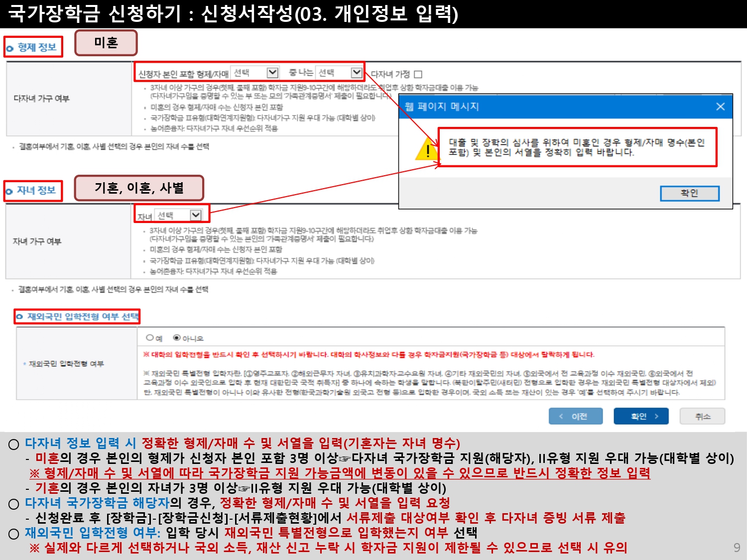Viewport: 747px width, 560px height.
Task: Click the 취소 button
Action: [x=703, y=416]
